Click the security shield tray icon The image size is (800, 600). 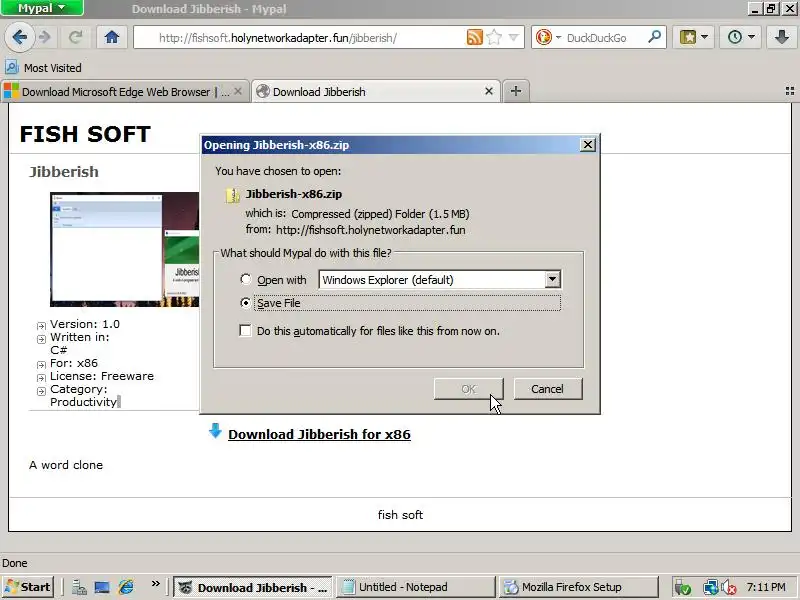(x=683, y=588)
